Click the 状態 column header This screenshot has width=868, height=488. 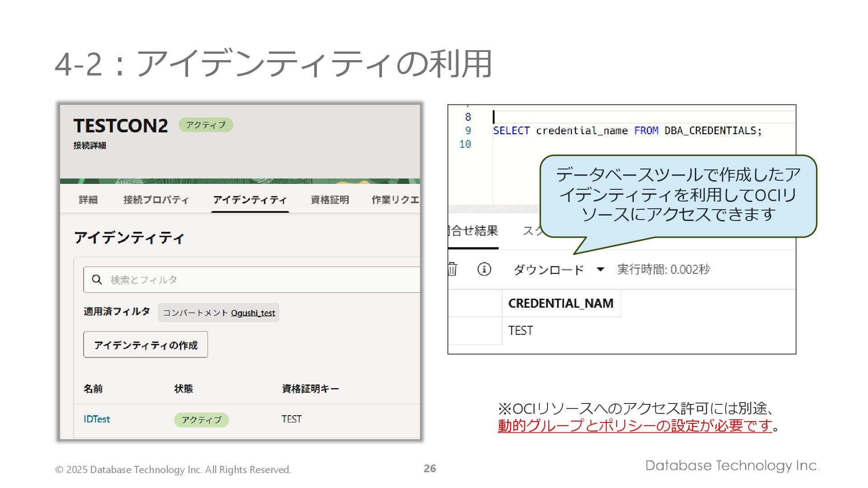(184, 389)
